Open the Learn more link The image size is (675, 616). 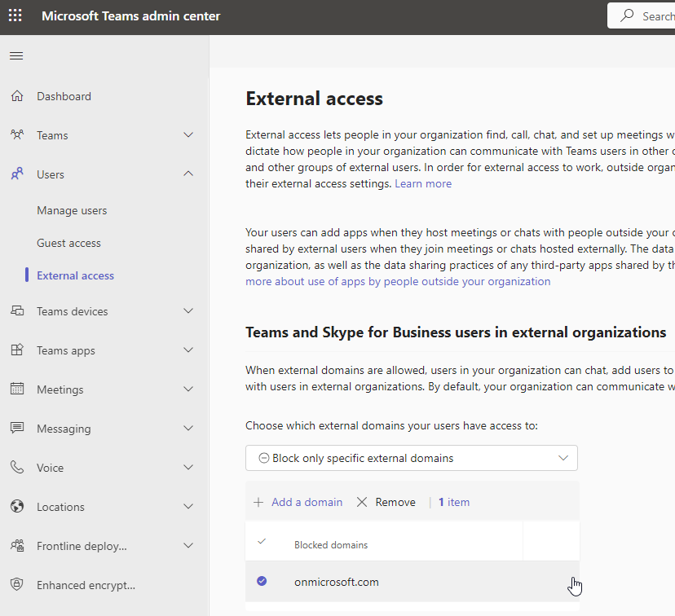[x=423, y=184]
